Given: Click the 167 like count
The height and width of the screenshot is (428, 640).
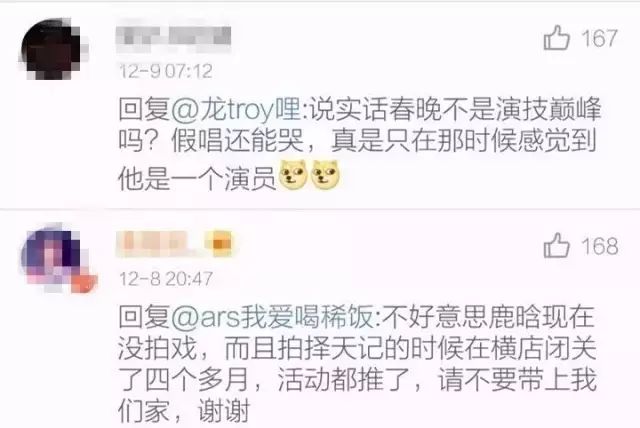Looking at the screenshot, I should click(599, 39).
